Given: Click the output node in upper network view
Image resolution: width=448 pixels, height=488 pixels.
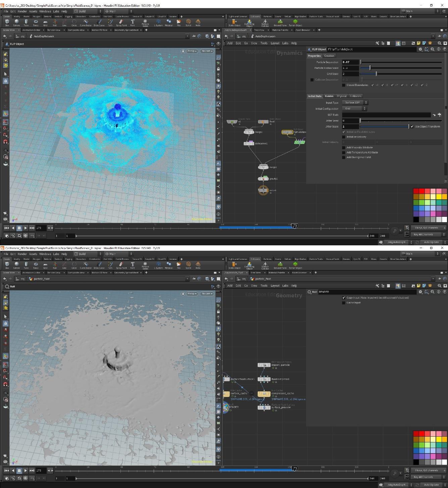Looking at the screenshot, I should 263,190.
